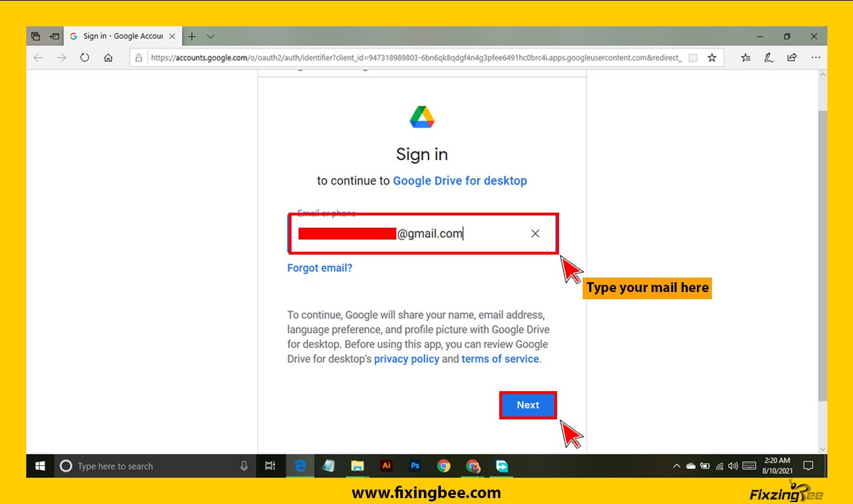Image resolution: width=853 pixels, height=504 pixels.
Task: Click the Google Drive for desktop link
Action: tap(459, 180)
